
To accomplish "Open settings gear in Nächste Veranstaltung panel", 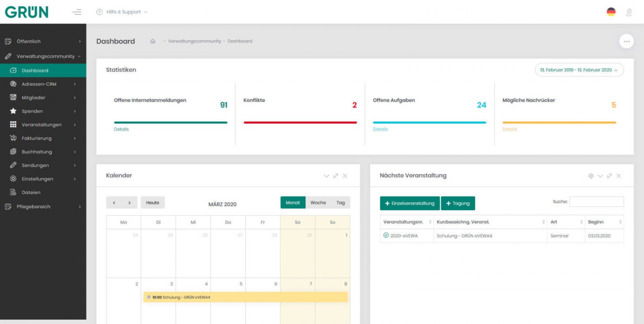I will coord(591,176).
